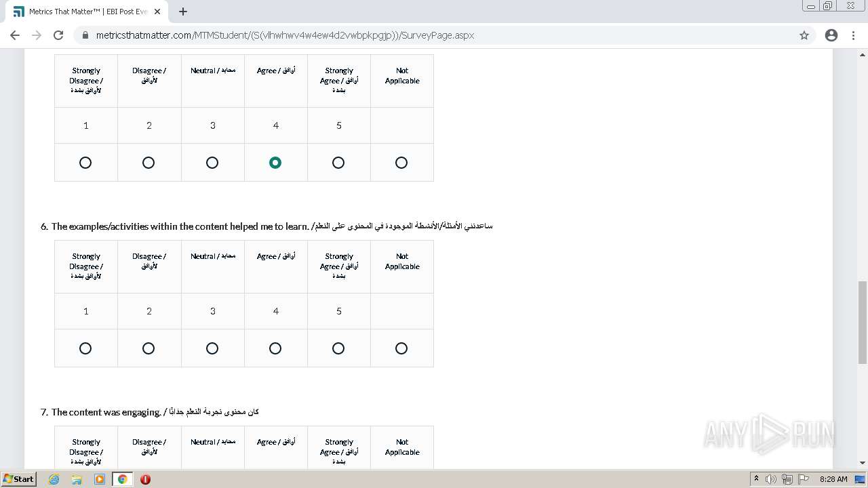Image resolution: width=868 pixels, height=488 pixels.
Task: Open File Explorer from taskbar
Action: coord(77,479)
